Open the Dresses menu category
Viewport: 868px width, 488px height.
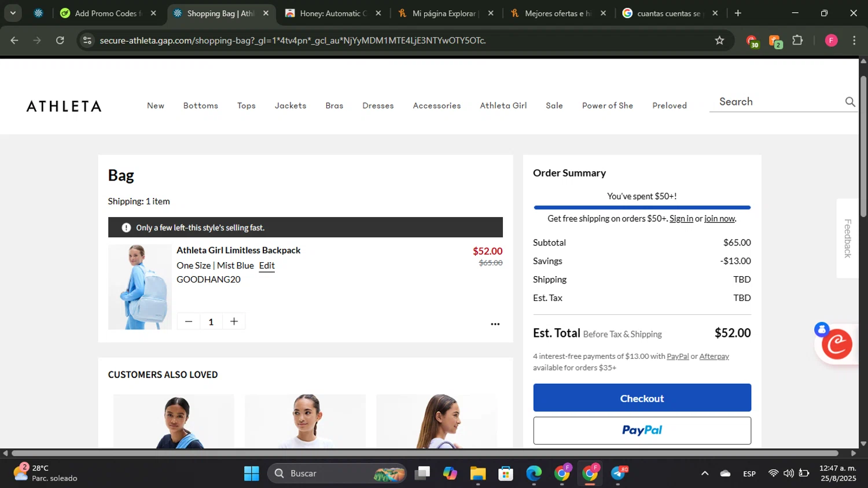[x=378, y=105]
